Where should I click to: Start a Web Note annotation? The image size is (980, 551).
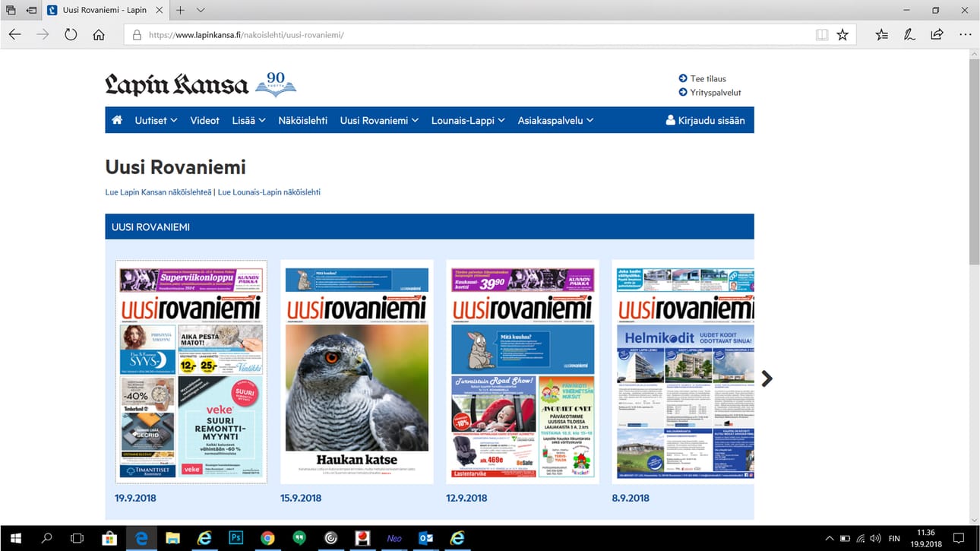click(x=909, y=34)
